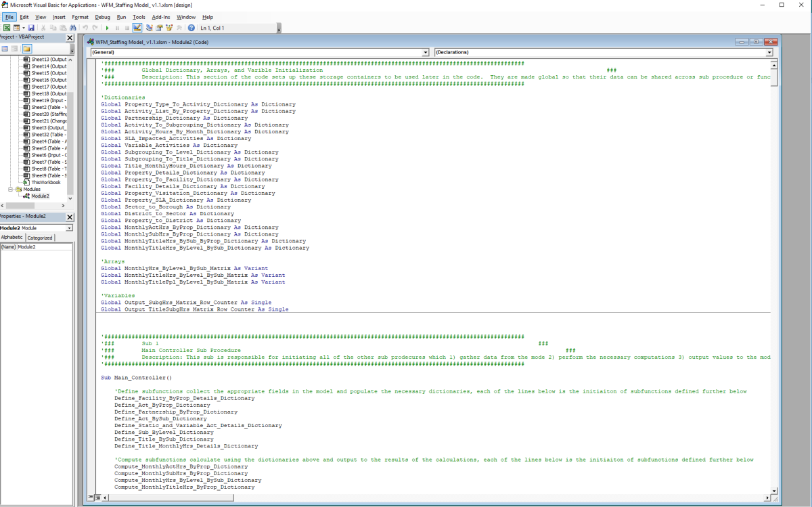Undo the last edit via toolbar
Screen dimensions: 812x507
85,27
